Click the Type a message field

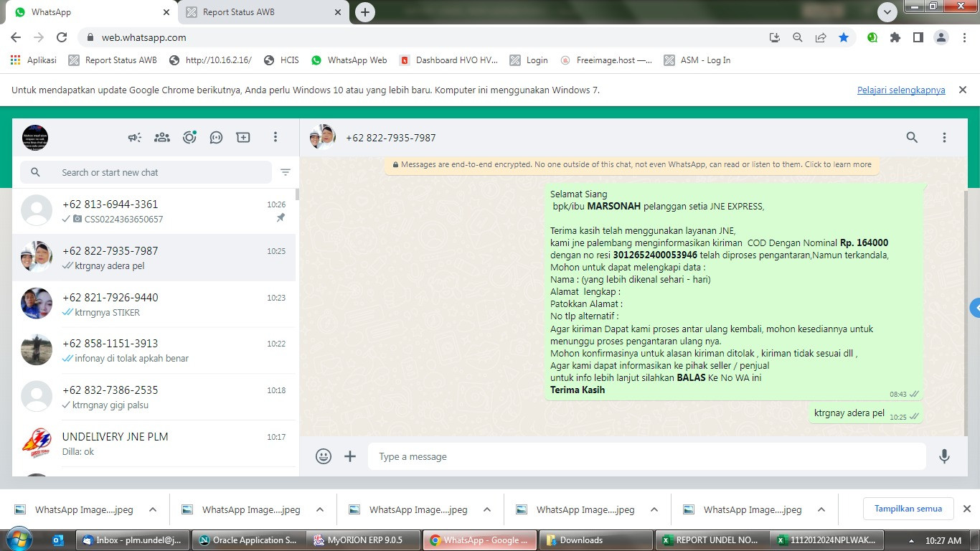[647, 456]
